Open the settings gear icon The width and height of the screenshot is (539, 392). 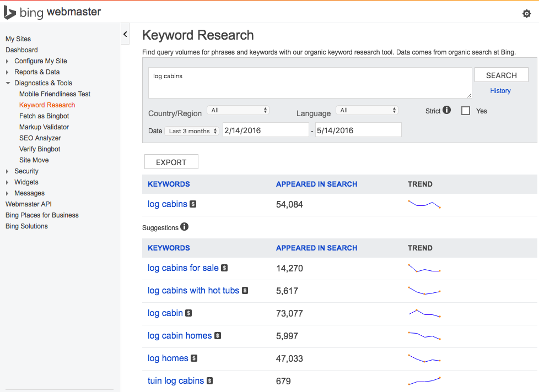pos(526,13)
